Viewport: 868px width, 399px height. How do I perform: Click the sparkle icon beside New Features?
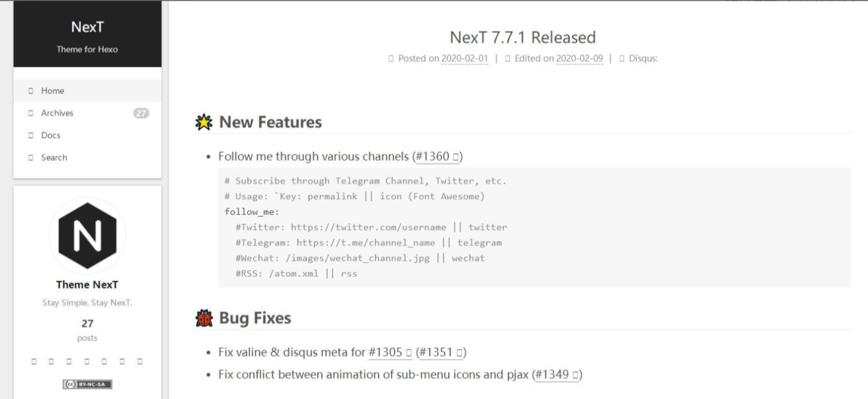[204, 122]
